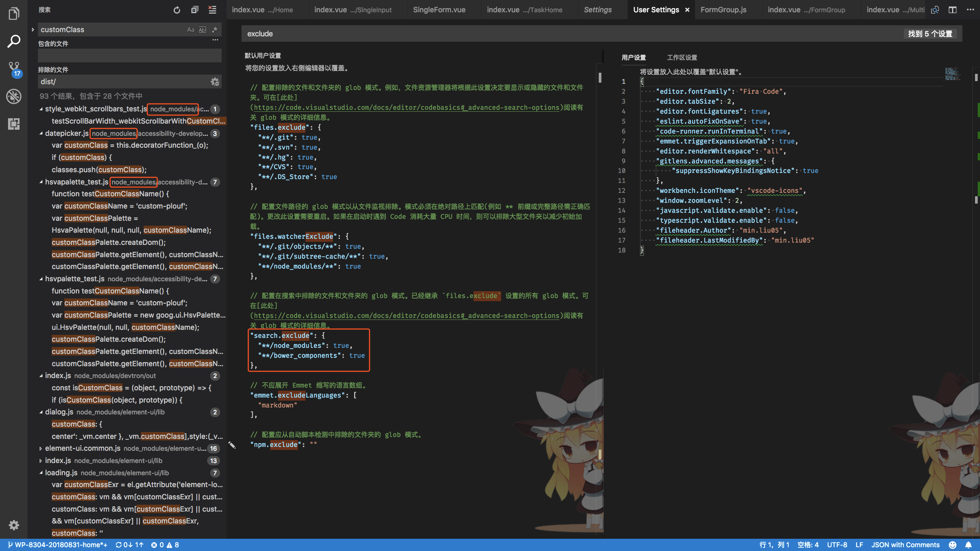
Task: Split the editor with the layout icon
Action: point(953,10)
